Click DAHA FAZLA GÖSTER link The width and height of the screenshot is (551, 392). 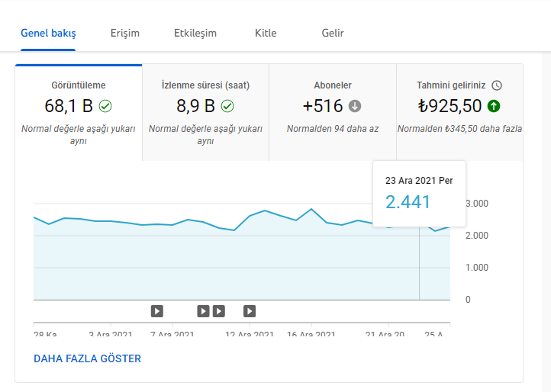click(x=87, y=358)
